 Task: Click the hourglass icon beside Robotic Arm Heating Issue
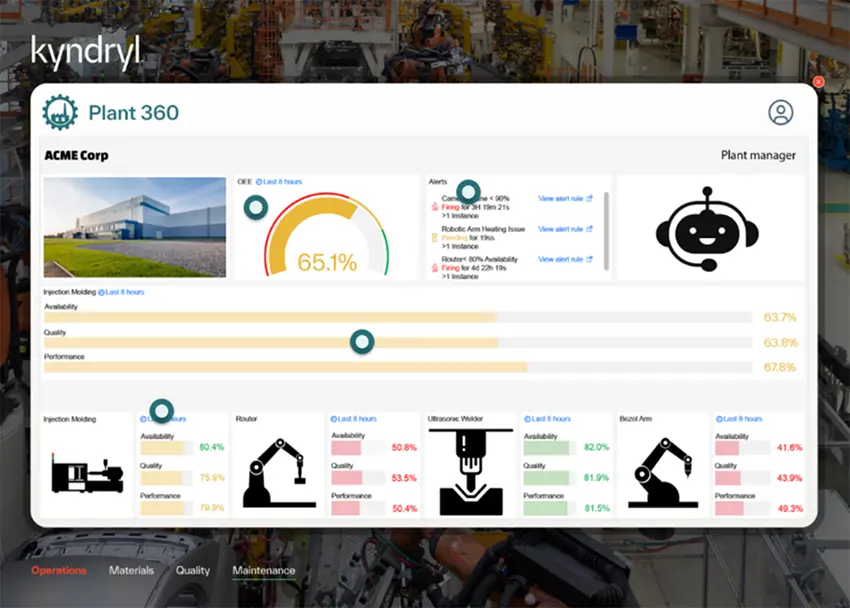434,237
